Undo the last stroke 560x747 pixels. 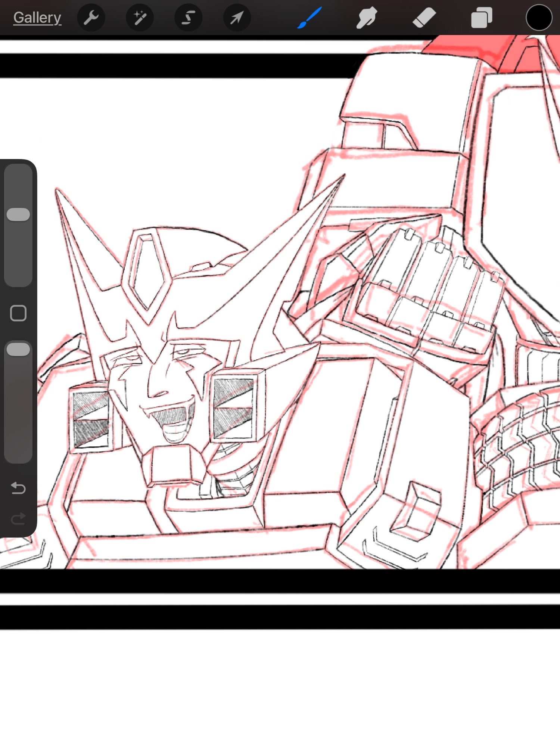pyautogui.click(x=18, y=488)
